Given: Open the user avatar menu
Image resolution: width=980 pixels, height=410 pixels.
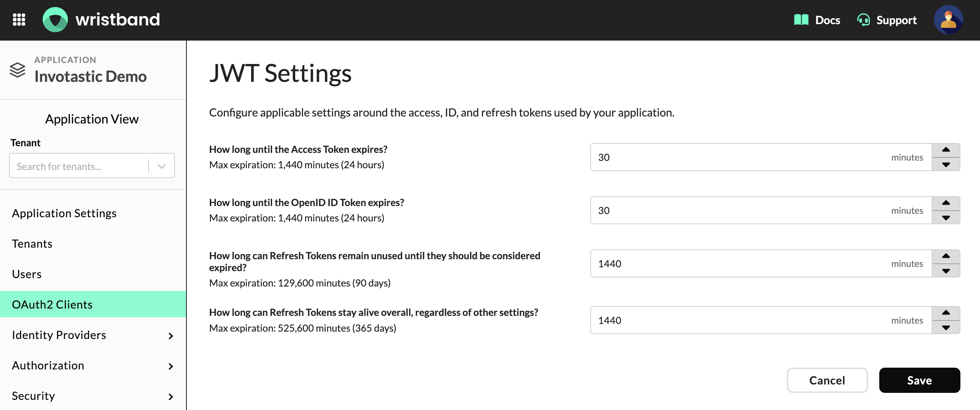Looking at the screenshot, I should [948, 20].
